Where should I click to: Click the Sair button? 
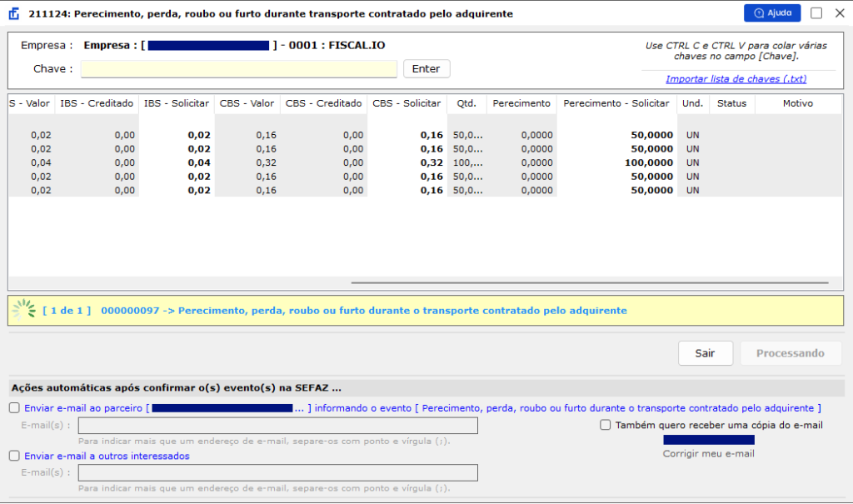click(705, 353)
